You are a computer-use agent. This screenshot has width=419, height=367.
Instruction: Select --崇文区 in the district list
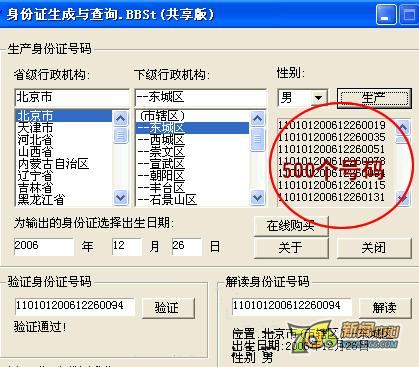(192, 152)
